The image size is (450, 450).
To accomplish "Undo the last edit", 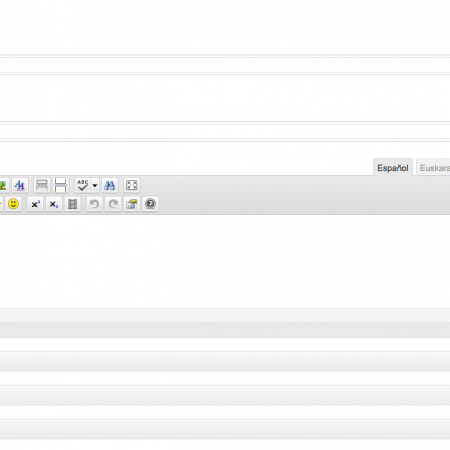I will click(x=94, y=204).
